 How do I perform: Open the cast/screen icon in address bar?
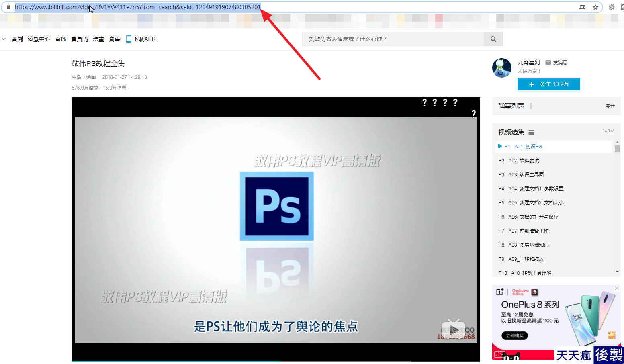pos(582,7)
